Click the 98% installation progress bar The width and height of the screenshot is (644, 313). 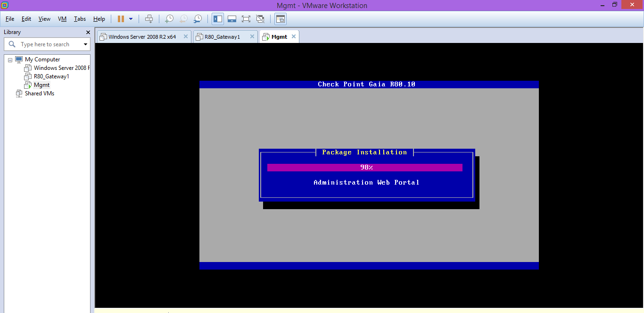(365, 168)
